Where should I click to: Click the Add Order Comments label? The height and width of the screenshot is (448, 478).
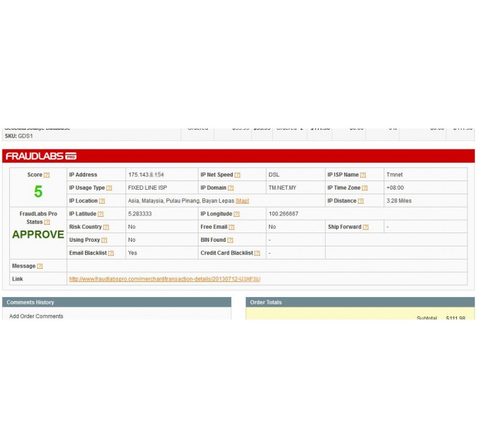(36, 316)
